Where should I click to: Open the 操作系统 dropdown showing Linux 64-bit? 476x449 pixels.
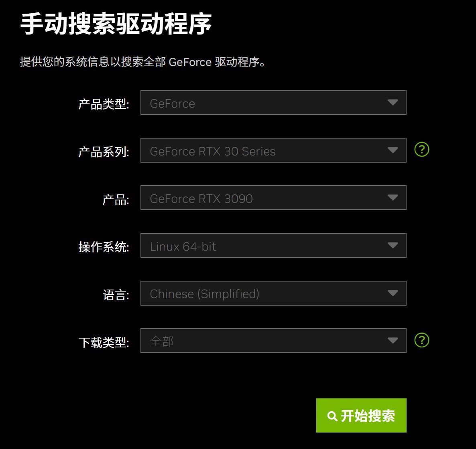point(273,245)
